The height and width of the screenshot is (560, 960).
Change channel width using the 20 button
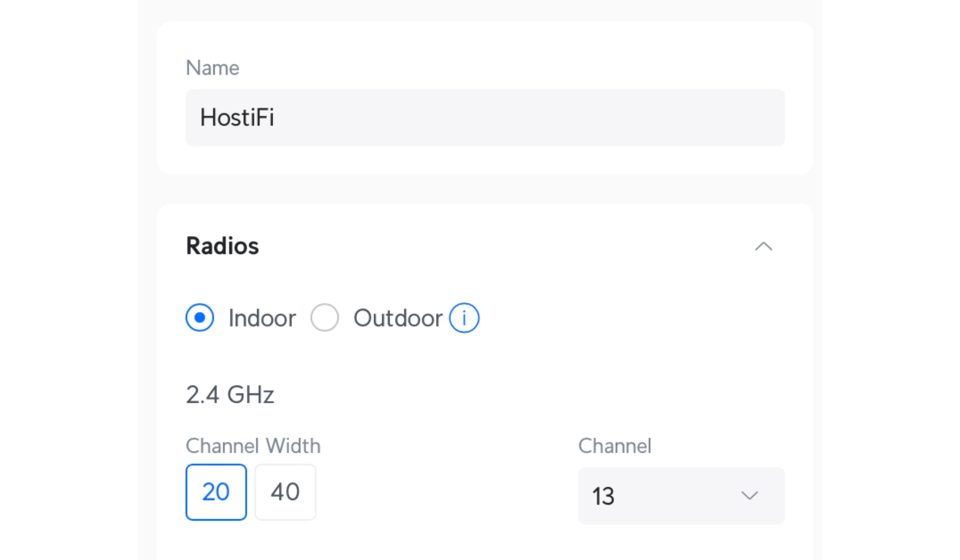pyautogui.click(x=216, y=492)
